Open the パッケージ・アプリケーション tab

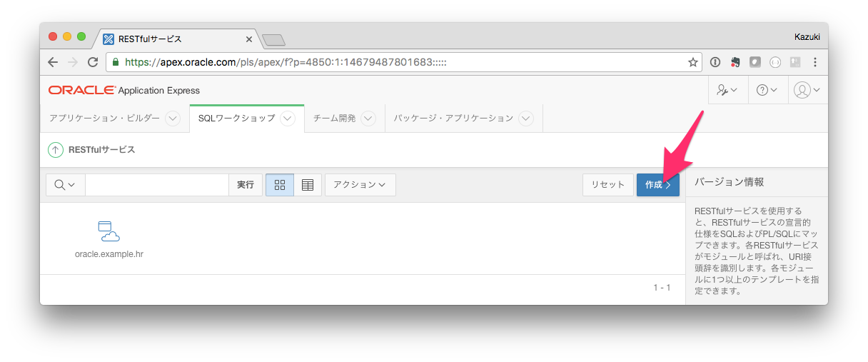453,119
